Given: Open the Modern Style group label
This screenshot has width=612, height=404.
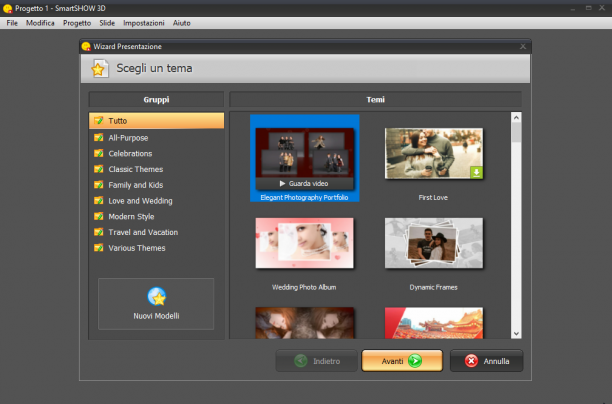Looking at the screenshot, I should [132, 217].
